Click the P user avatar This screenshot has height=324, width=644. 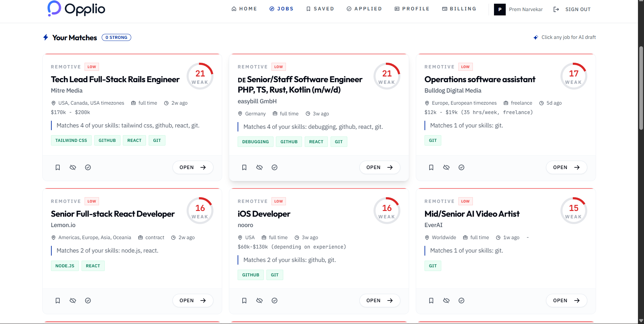pyautogui.click(x=500, y=9)
